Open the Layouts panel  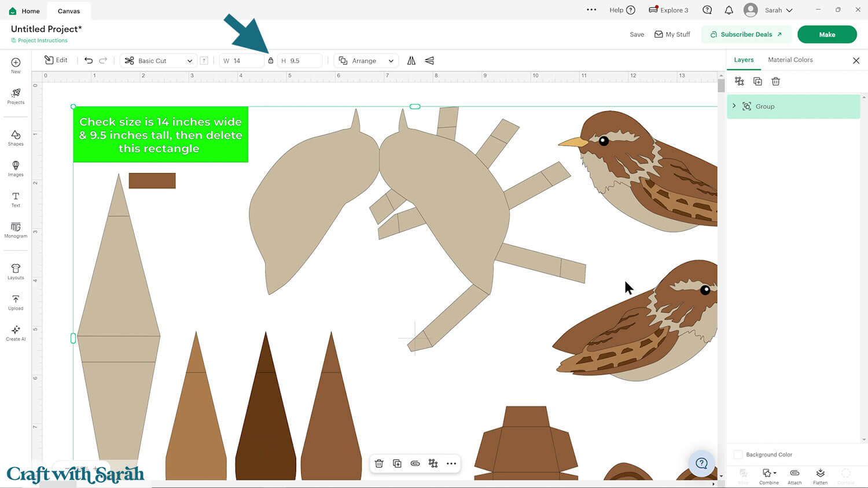point(16,271)
